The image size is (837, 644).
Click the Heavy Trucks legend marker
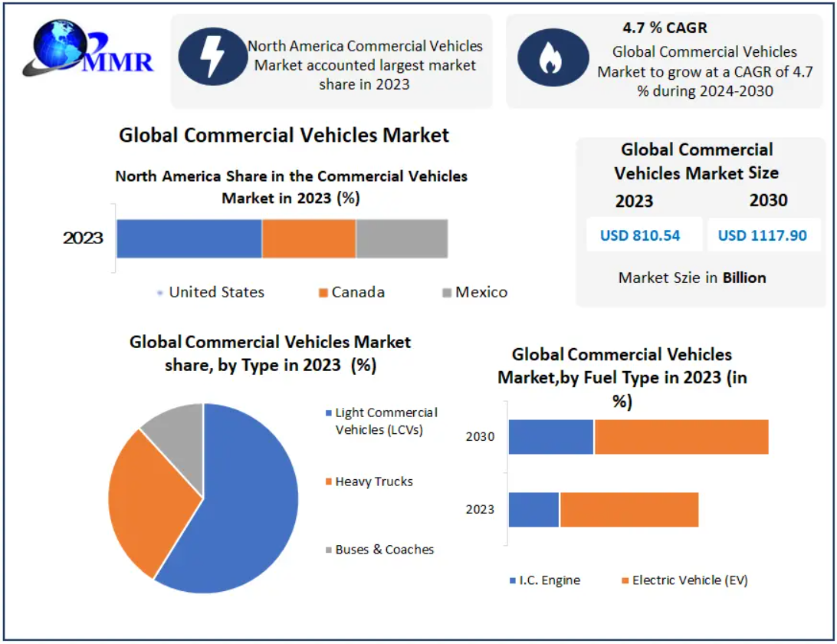[329, 482]
